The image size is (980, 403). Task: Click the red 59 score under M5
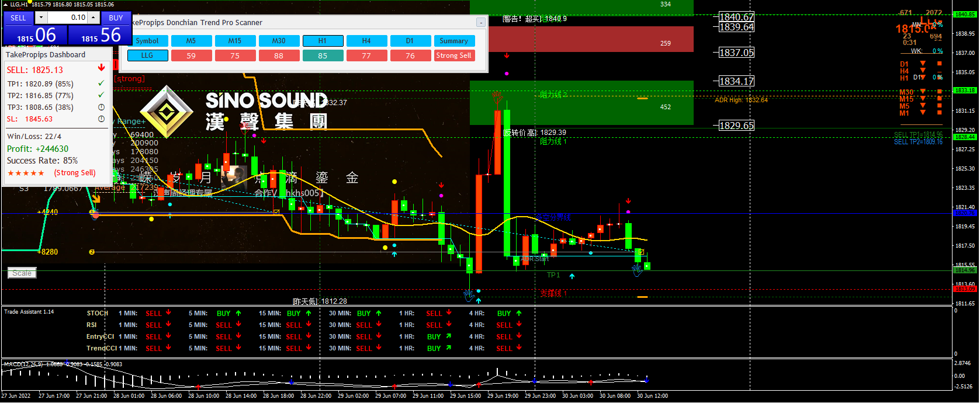click(191, 55)
